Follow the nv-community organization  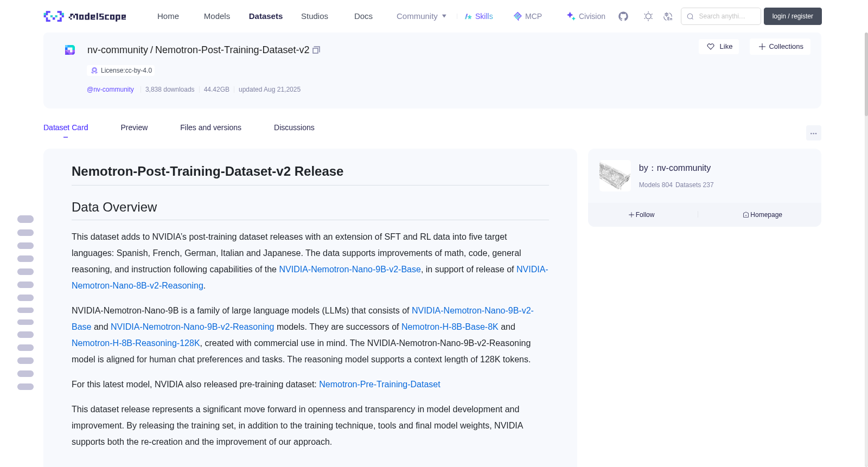coord(642,215)
